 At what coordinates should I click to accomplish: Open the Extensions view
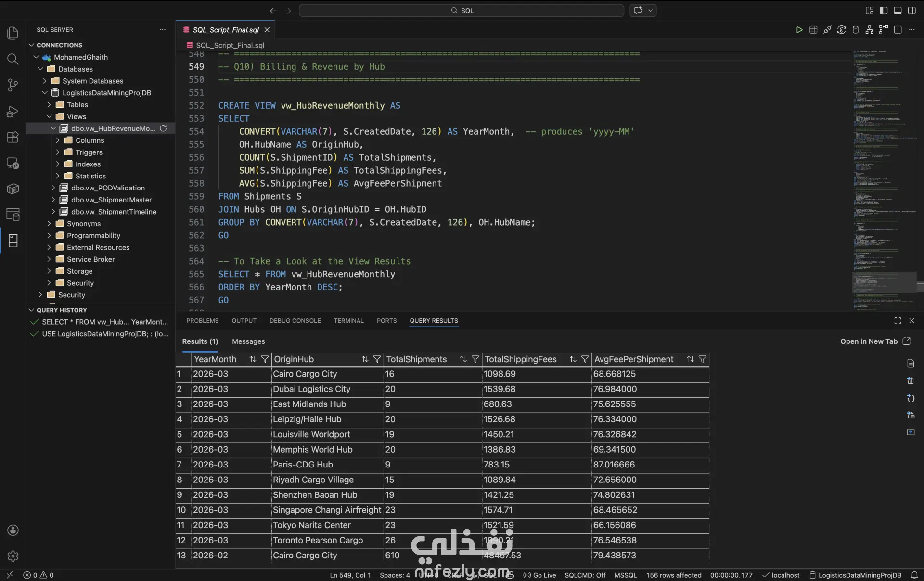coord(13,137)
